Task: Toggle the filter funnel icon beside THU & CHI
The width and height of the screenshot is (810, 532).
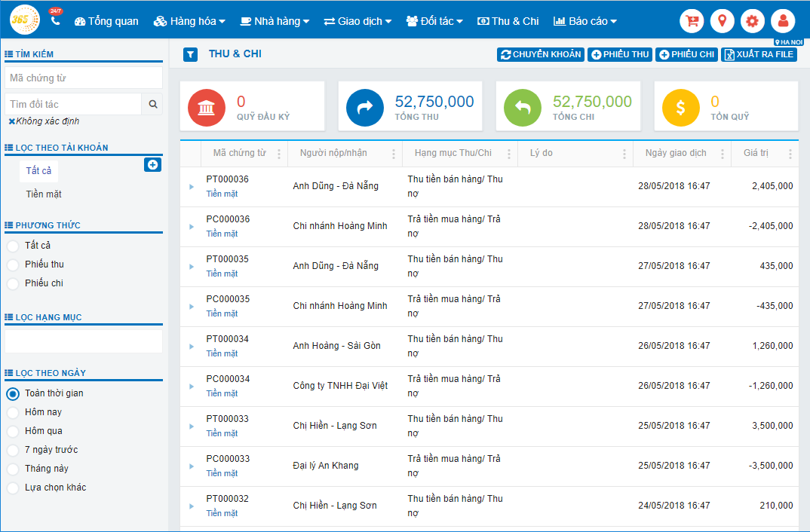Action: [190, 54]
